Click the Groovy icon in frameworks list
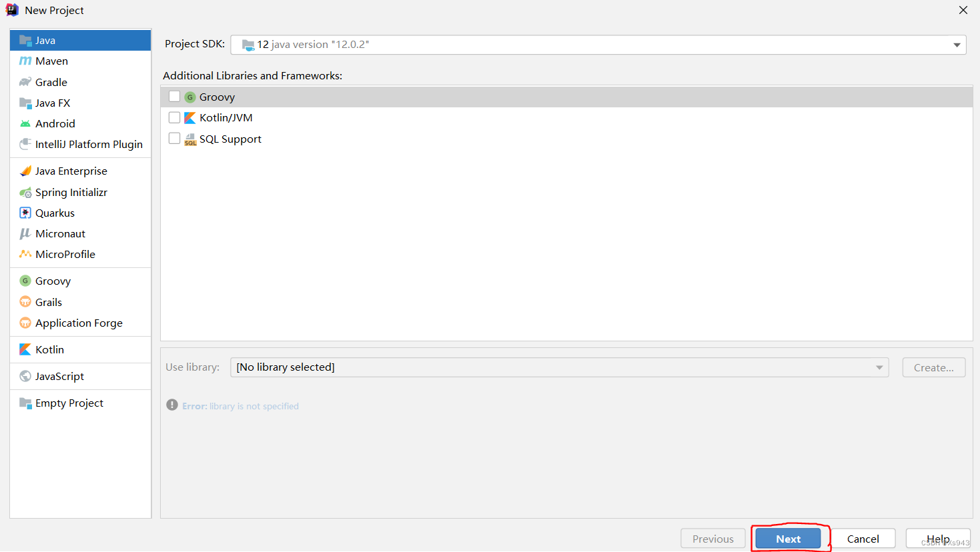This screenshot has width=980, height=552. coord(190,97)
